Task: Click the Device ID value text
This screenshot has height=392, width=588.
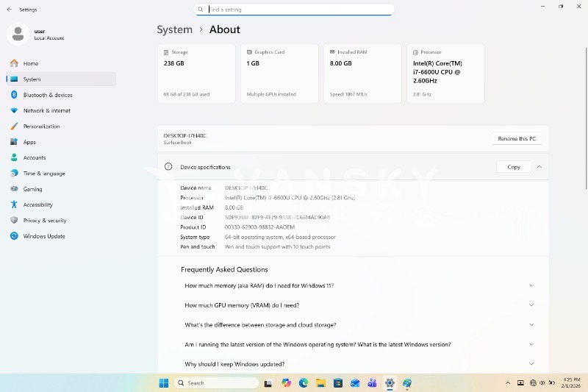Action: coord(277,217)
